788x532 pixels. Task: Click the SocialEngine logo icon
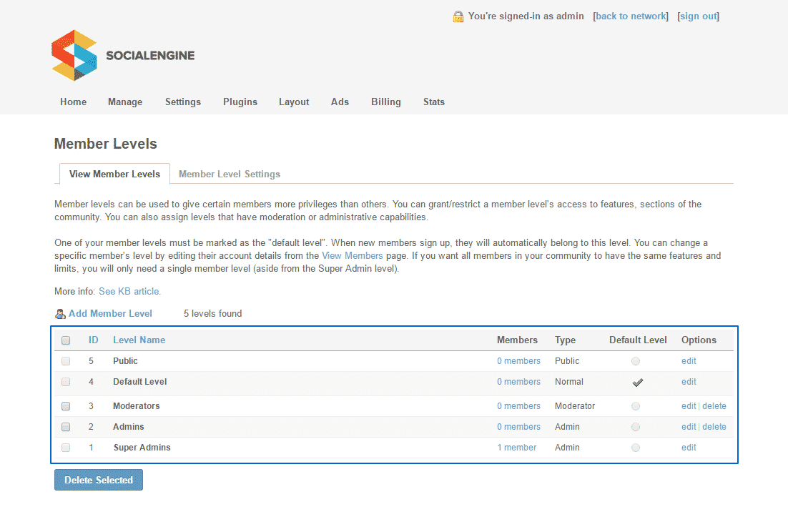pyautogui.click(x=74, y=56)
